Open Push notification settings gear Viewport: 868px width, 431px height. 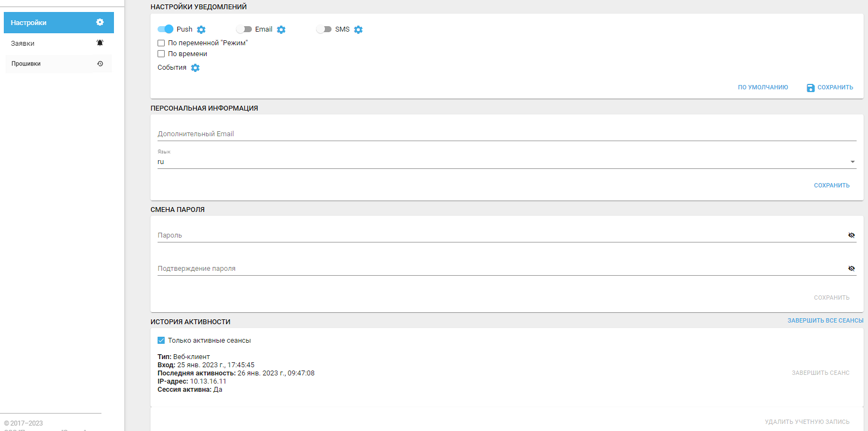[x=201, y=29]
